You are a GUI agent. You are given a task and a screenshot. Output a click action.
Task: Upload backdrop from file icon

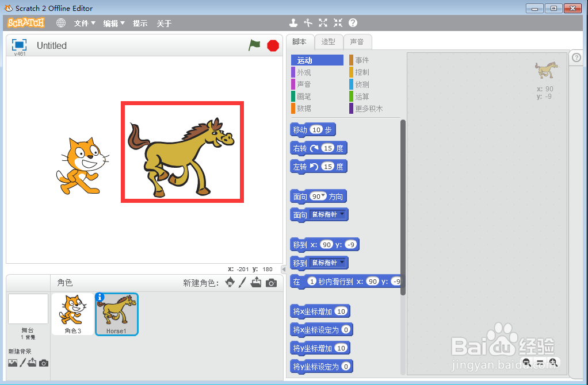[32, 363]
